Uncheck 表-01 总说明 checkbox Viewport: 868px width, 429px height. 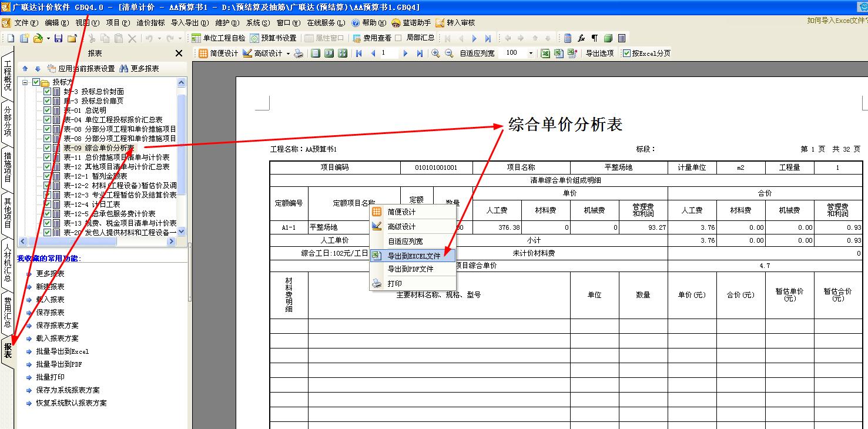click(47, 110)
